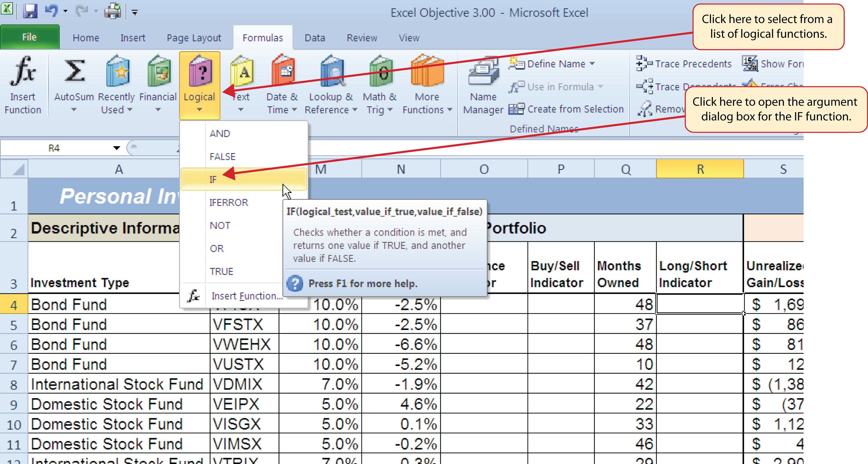Select IF from the logical functions list
The width and height of the screenshot is (868, 464).
(213, 179)
